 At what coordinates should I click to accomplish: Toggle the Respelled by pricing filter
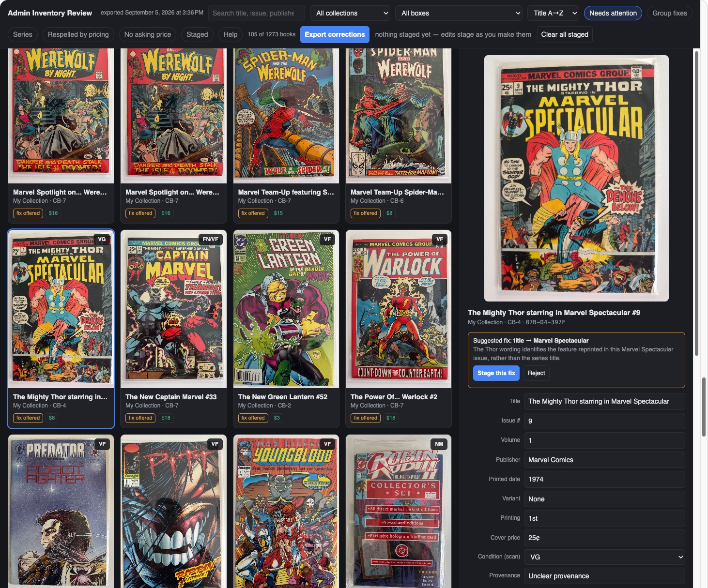point(78,34)
